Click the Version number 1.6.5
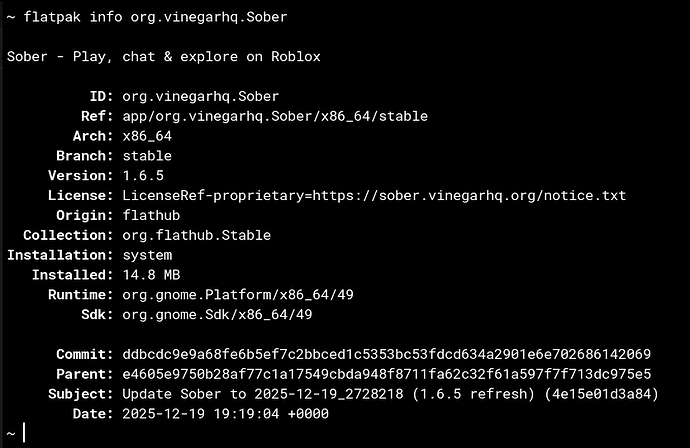The width and height of the screenshot is (690, 448). (143, 175)
